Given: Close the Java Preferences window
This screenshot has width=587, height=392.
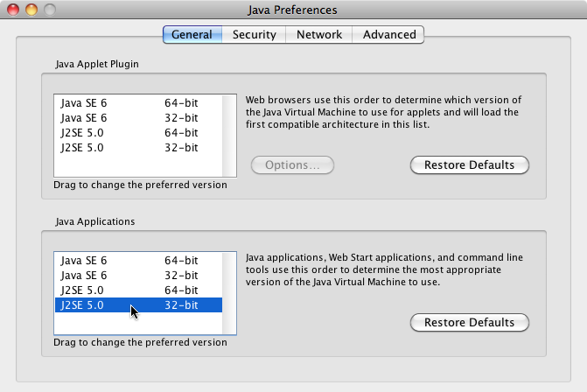Looking at the screenshot, I should [x=13, y=10].
